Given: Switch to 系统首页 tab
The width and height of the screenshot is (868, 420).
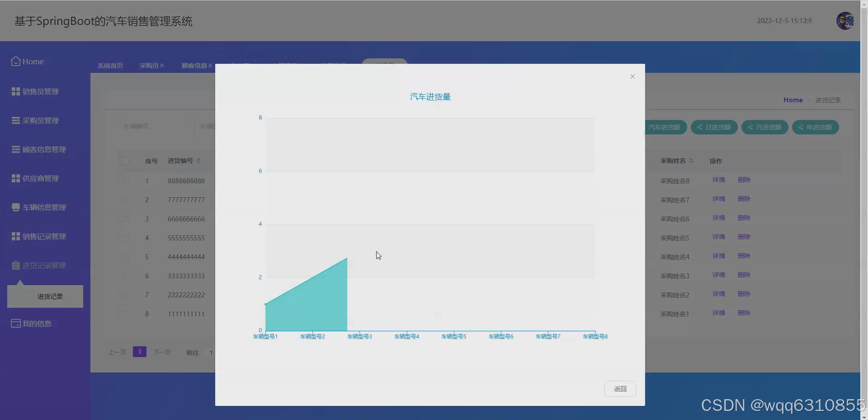Looking at the screenshot, I should pos(110,66).
